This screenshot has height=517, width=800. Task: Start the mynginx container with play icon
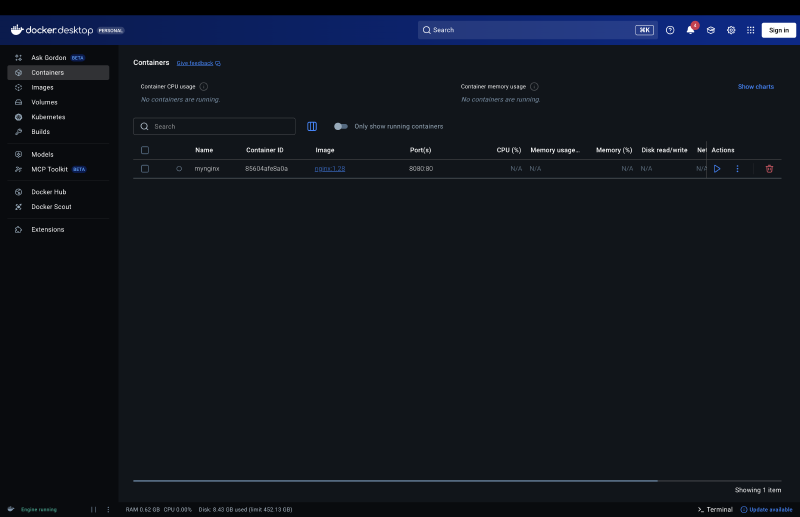[x=717, y=168]
